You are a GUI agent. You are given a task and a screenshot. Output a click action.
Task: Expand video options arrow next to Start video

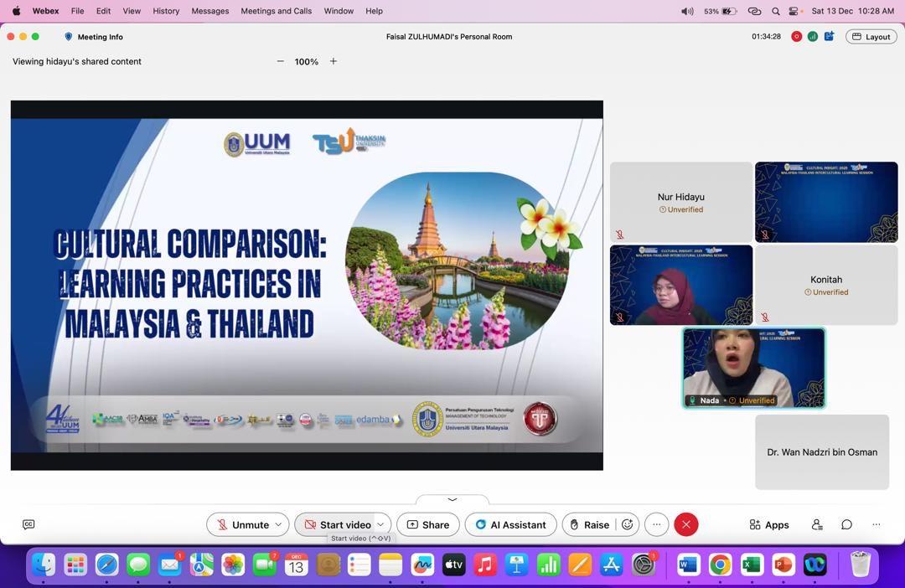(x=380, y=524)
